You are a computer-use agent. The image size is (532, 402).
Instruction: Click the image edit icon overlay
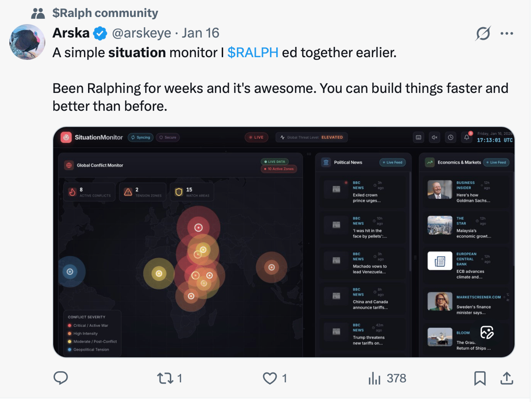click(487, 332)
